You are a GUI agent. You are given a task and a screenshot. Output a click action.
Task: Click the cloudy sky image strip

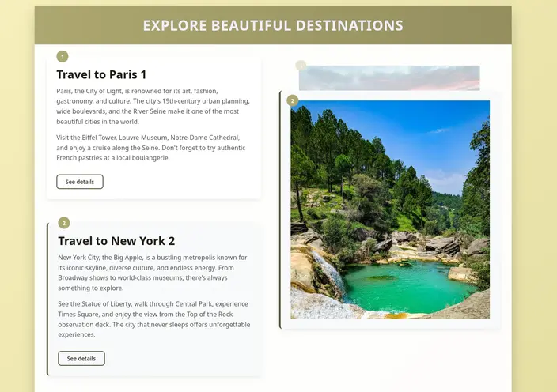[389, 77]
